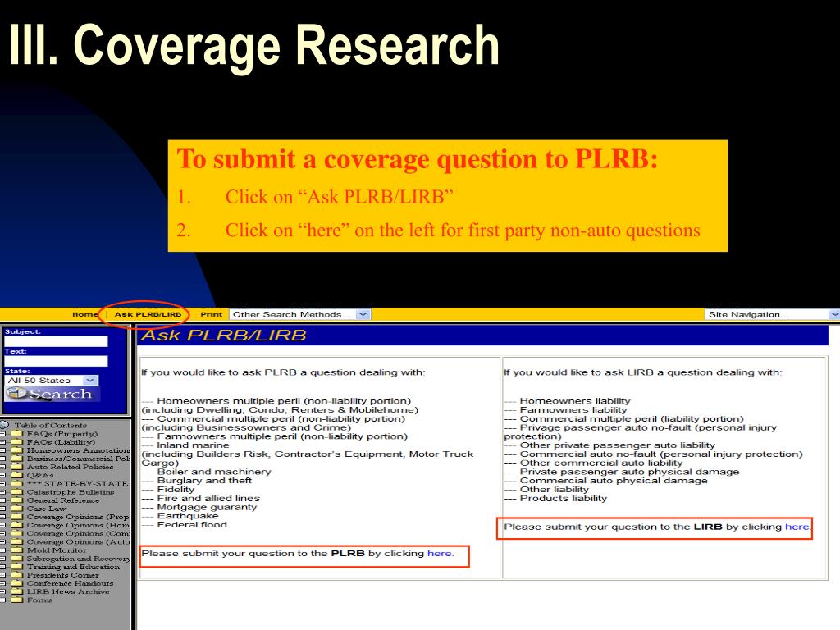Click the 'Fire and allied lines' entry

click(x=208, y=498)
